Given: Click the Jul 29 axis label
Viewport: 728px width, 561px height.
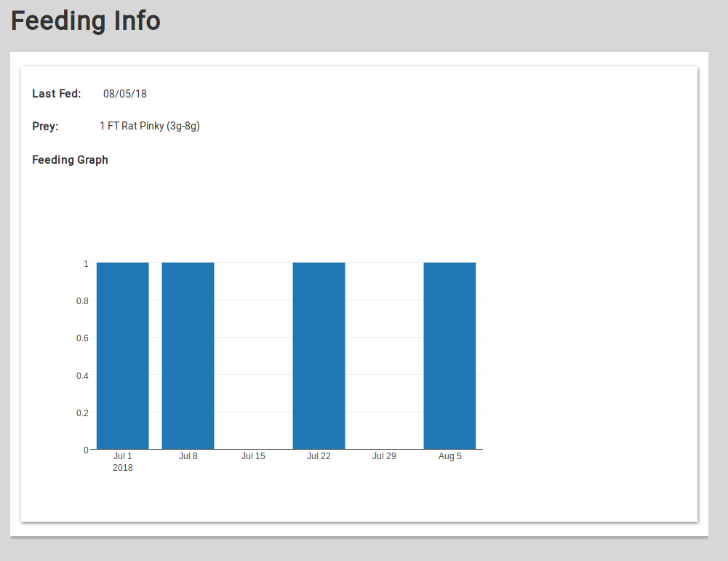Looking at the screenshot, I should pyautogui.click(x=384, y=455).
